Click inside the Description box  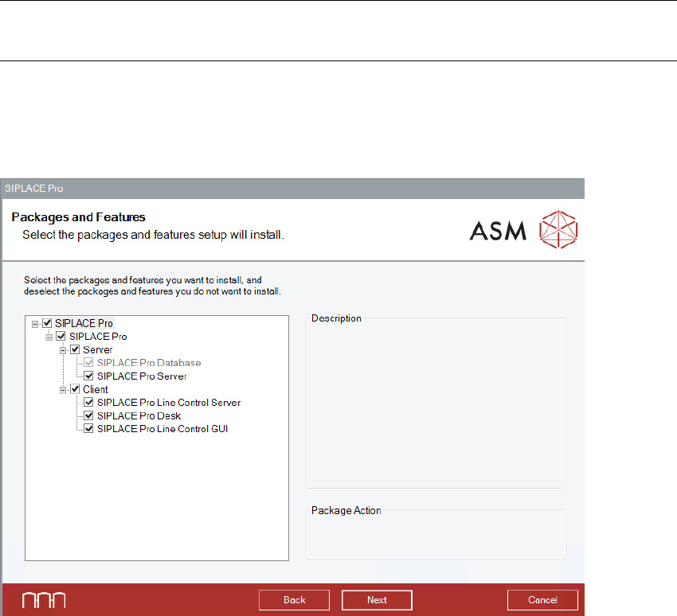click(x=435, y=405)
